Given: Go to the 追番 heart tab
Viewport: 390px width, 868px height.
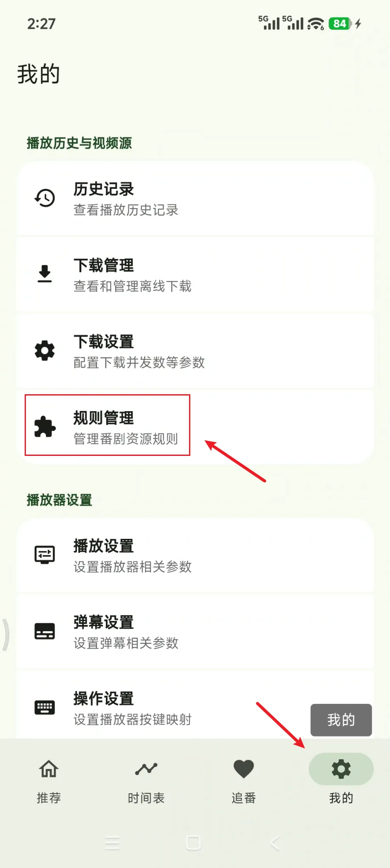Looking at the screenshot, I should point(243,781).
